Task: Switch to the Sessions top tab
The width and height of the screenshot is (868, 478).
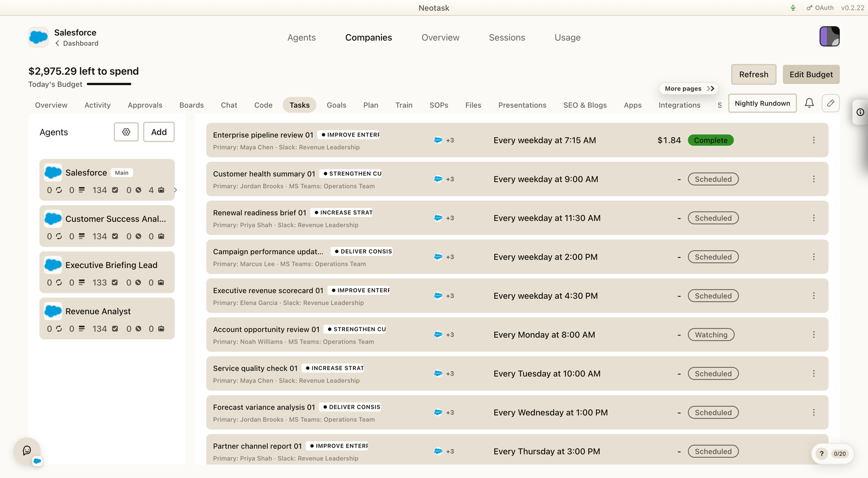Action: (x=507, y=37)
